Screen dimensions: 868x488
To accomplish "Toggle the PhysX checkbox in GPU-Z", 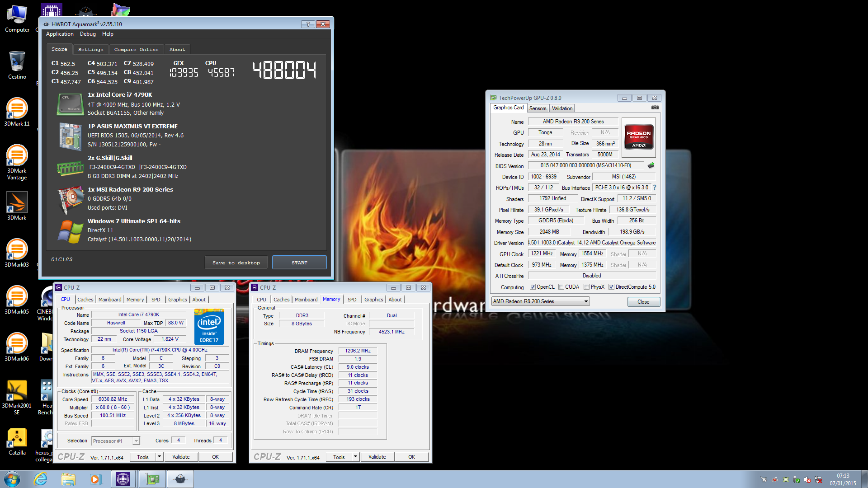I will pos(586,287).
